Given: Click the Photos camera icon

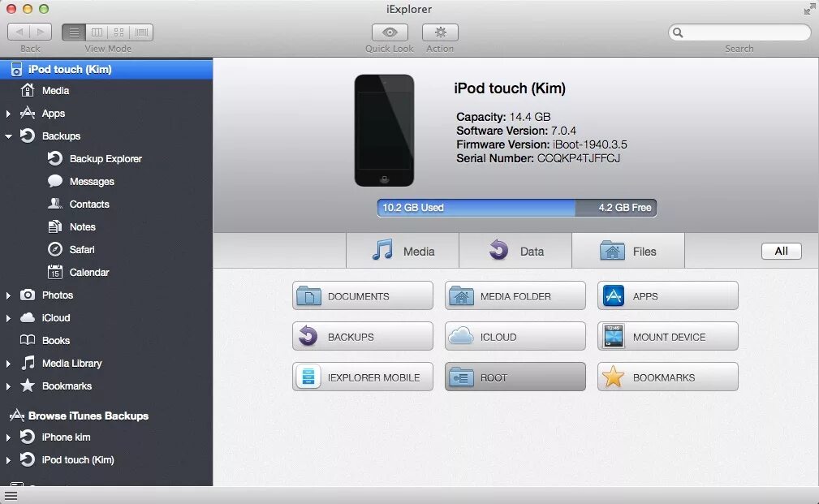Looking at the screenshot, I should click(28, 295).
